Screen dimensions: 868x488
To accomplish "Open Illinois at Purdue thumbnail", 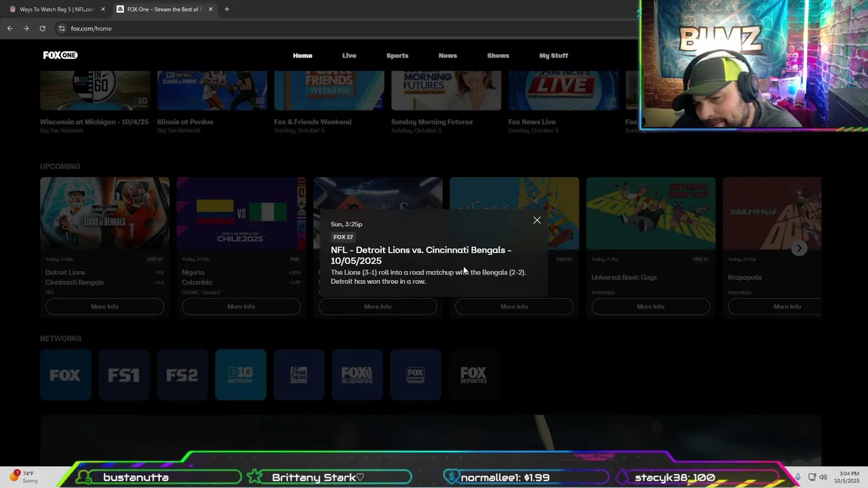I will tap(212, 90).
